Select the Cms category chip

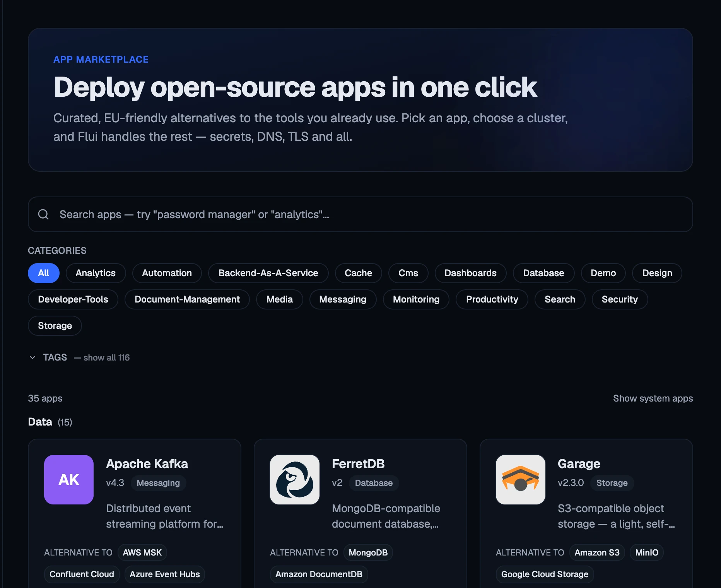408,273
